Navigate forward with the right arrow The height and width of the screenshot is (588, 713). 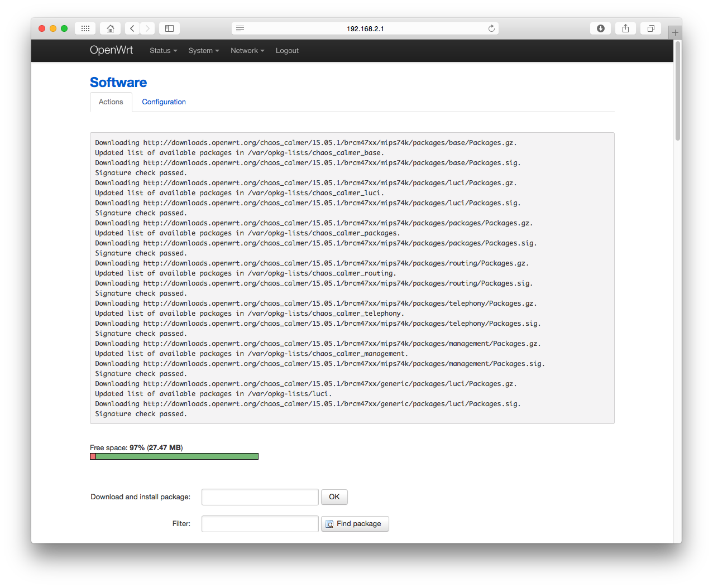pyautogui.click(x=147, y=28)
